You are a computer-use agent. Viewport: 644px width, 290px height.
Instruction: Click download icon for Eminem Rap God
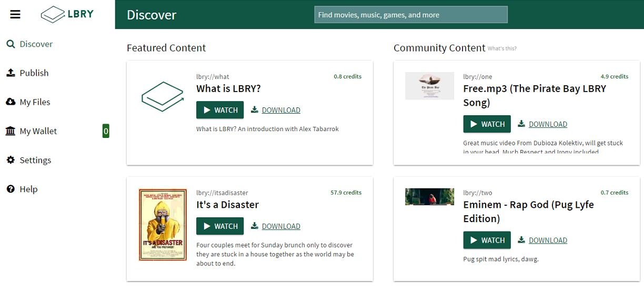[x=521, y=240]
